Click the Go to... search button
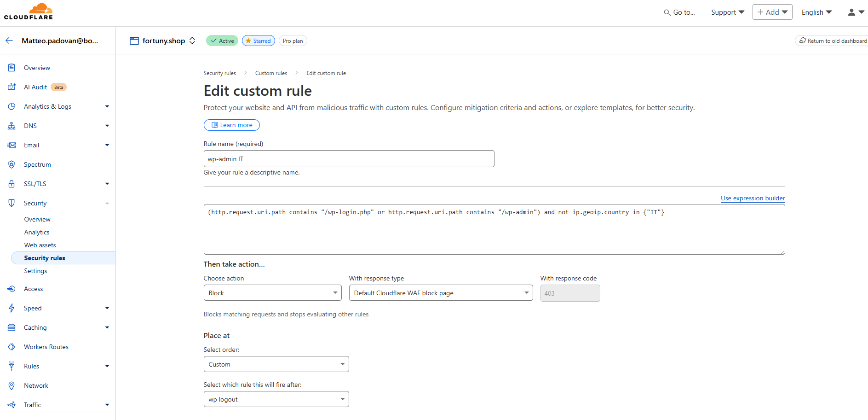The image size is (868, 420). [x=679, y=12]
